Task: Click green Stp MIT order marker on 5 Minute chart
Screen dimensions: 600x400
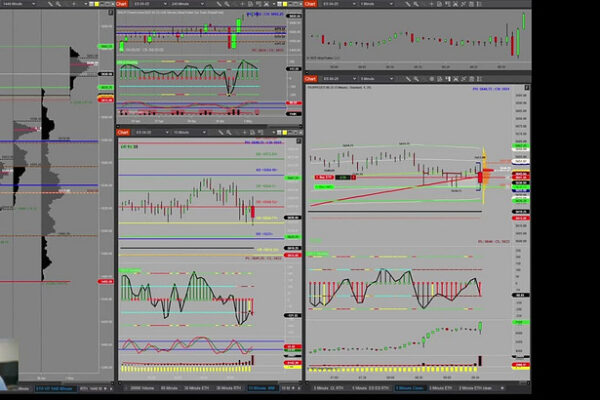Action: (324, 187)
